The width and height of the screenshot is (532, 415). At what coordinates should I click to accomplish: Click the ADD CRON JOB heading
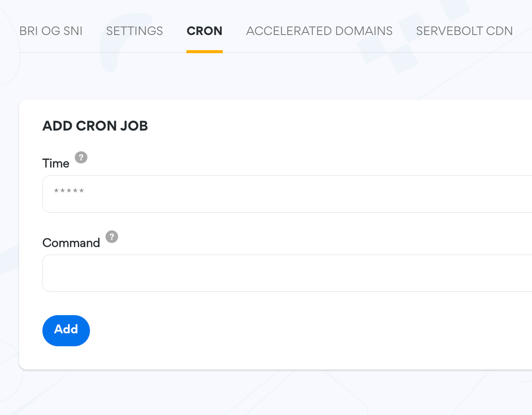(x=95, y=126)
